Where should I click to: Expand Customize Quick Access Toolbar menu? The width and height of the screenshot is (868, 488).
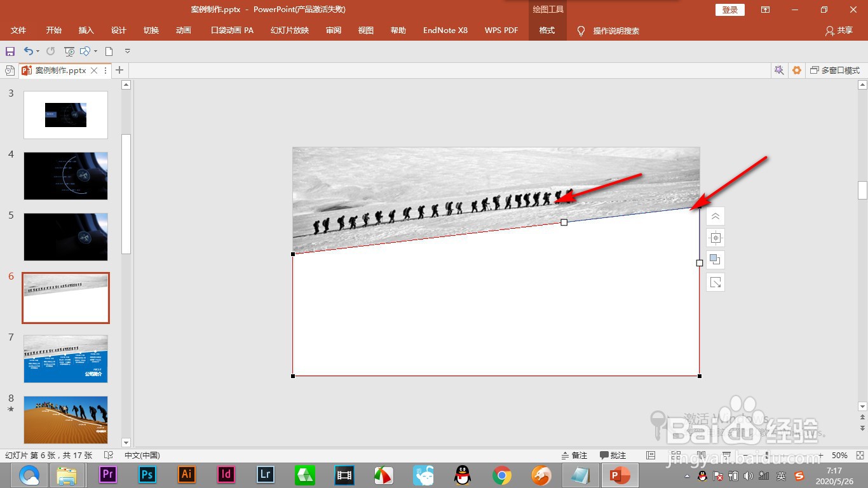[127, 51]
